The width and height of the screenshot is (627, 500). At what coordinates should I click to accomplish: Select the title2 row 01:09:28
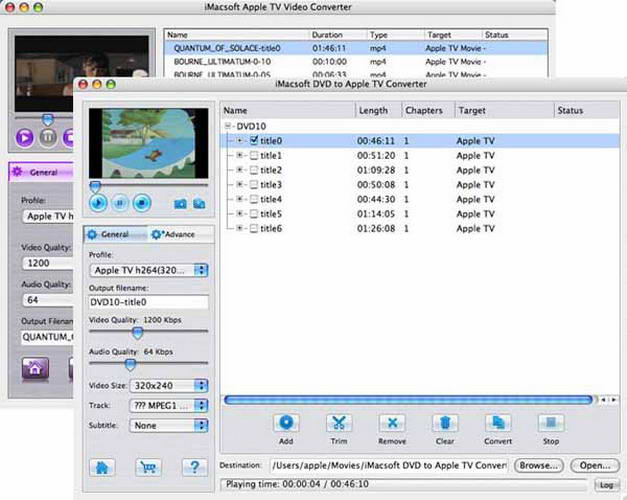pos(420,170)
